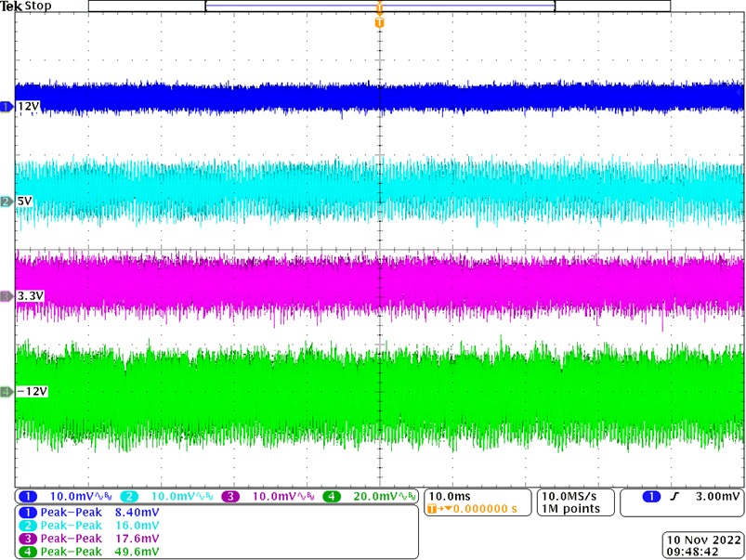Click the channel 4 Peak-Peak measurement badge
The height and width of the screenshot is (560, 746).
tap(28, 552)
